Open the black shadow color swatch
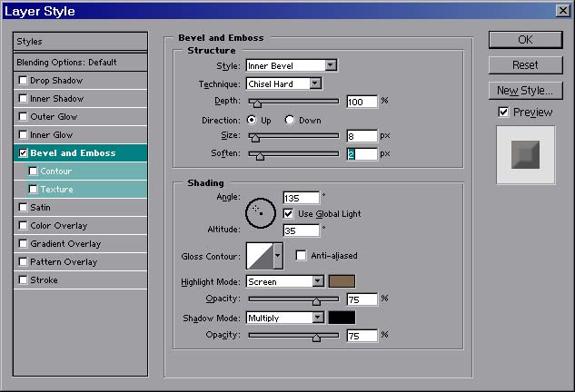The height and width of the screenshot is (392, 575). [x=342, y=318]
